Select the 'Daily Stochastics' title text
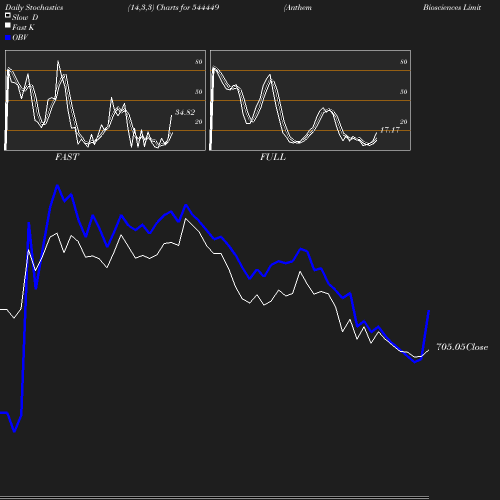This screenshot has width=500, height=500. pos(34,7)
